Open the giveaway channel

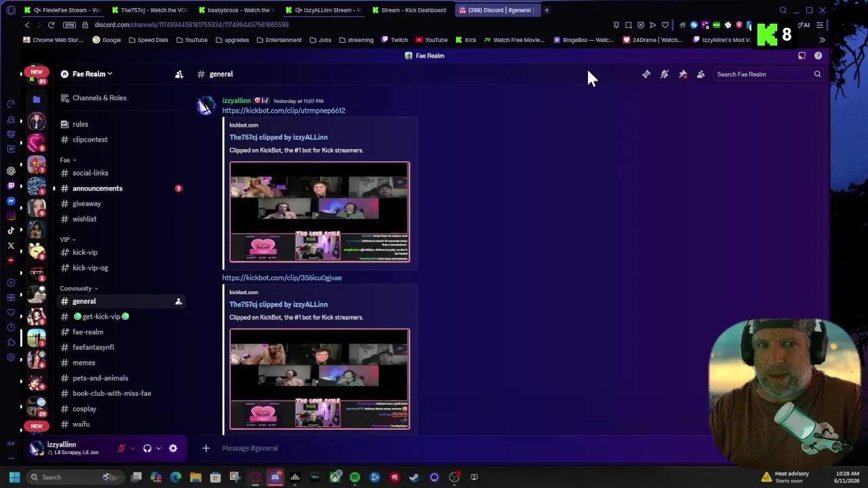tap(121, 203)
